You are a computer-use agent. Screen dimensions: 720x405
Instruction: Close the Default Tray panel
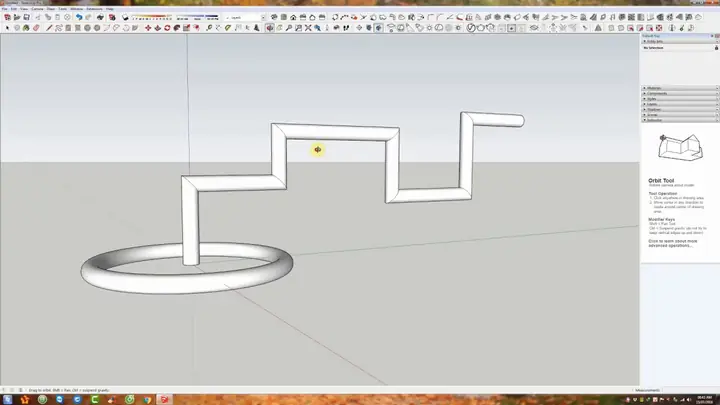[717, 36]
